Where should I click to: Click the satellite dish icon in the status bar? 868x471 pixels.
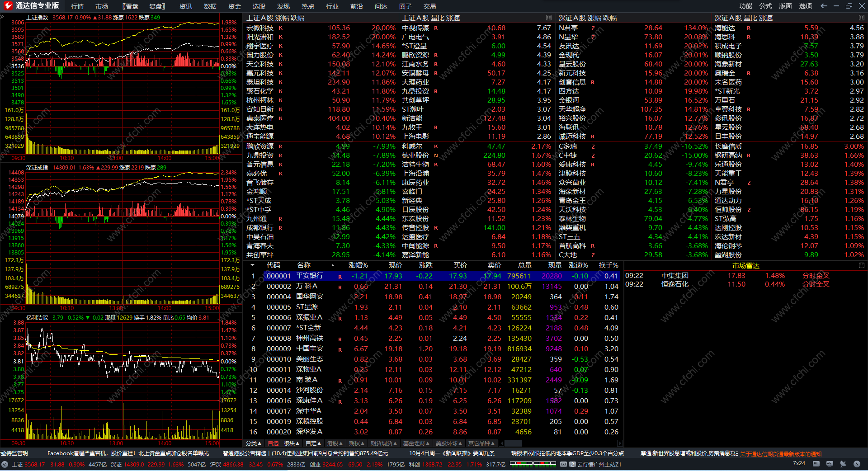coord(843,464)
